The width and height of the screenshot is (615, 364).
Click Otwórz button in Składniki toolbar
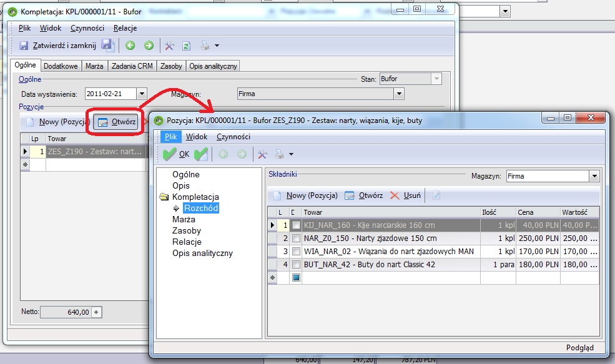(x=363, y=195)
